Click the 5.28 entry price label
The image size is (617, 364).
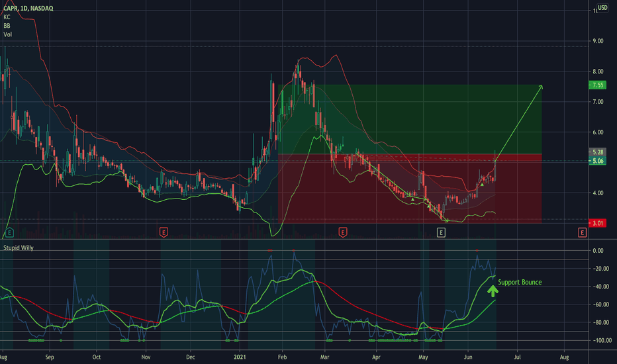point(598,152)
